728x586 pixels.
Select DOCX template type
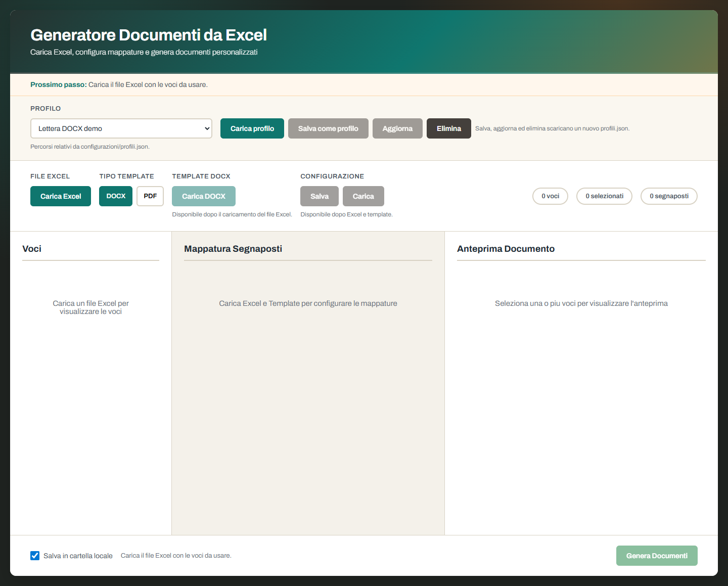click(x=116, y=196)
